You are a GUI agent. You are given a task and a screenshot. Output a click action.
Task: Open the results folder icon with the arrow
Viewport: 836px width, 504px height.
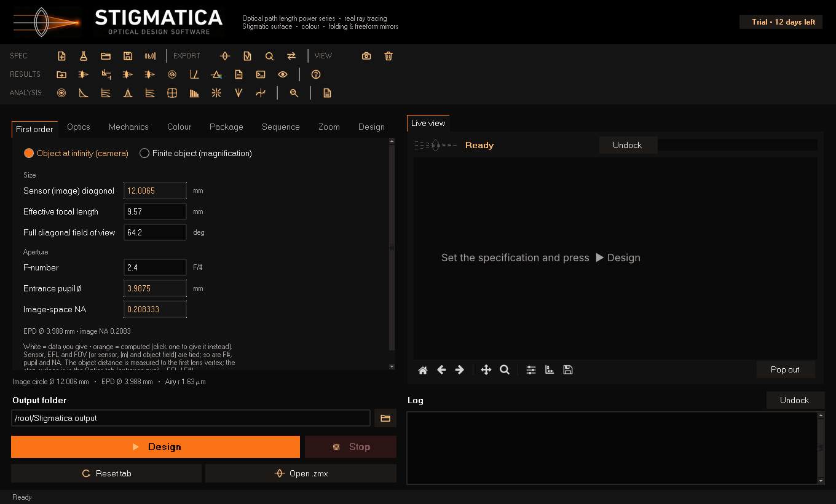tap(61, 74)
